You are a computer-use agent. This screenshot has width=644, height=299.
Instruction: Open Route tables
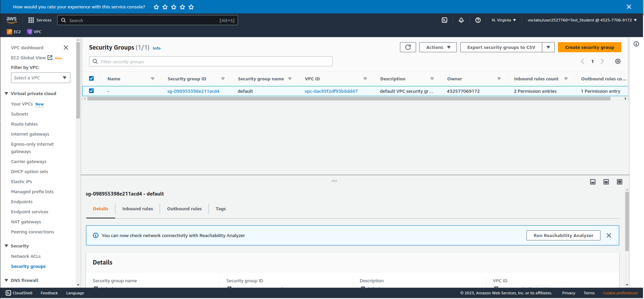[x=24, y=124]
